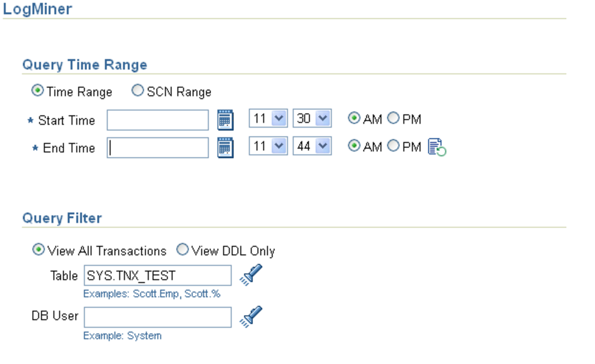Choose AM for End Time

(354, 146)
